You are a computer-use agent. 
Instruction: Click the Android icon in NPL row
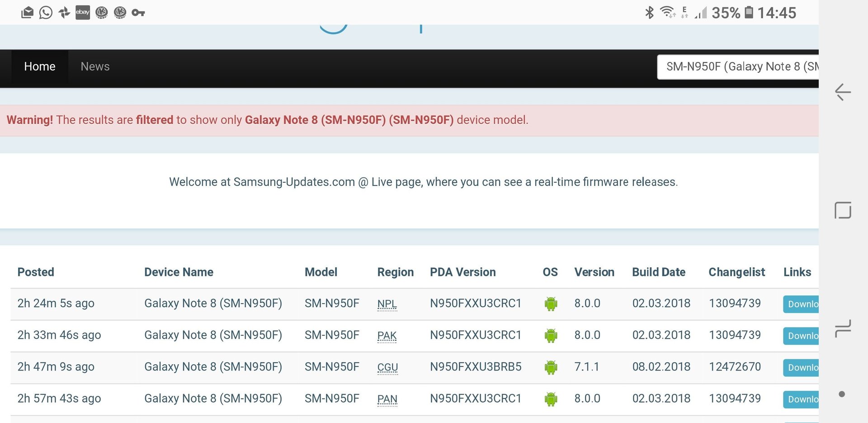point(551,304)
